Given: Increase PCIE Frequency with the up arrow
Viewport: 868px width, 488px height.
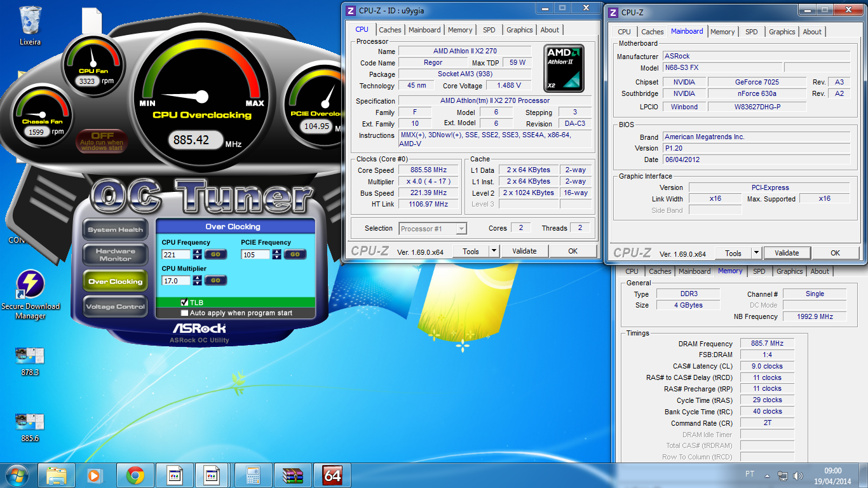Looking at the screenshot, I should point(276,252).
